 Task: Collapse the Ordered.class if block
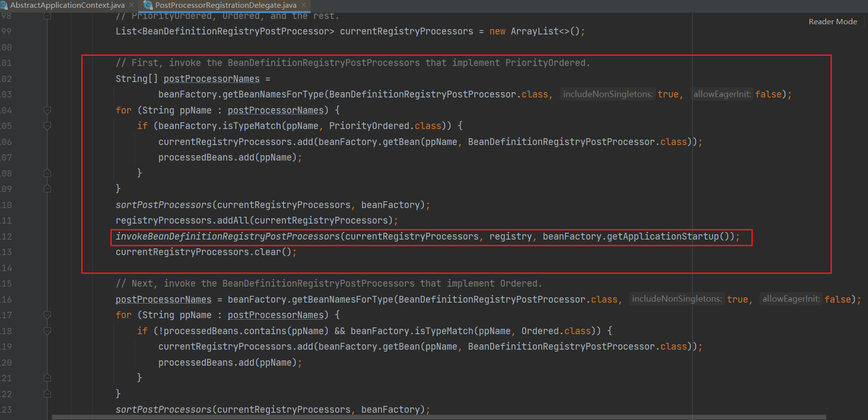47,331
